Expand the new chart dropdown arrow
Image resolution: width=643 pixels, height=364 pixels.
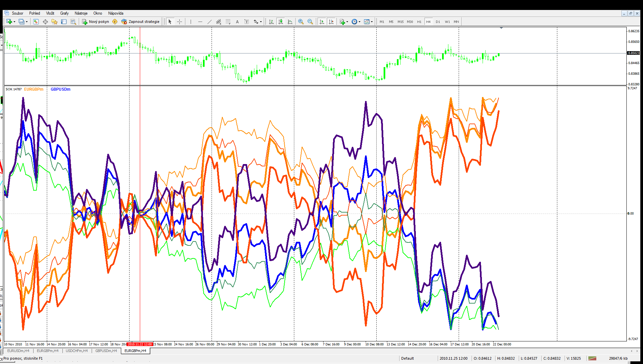(x=14, y=22)
